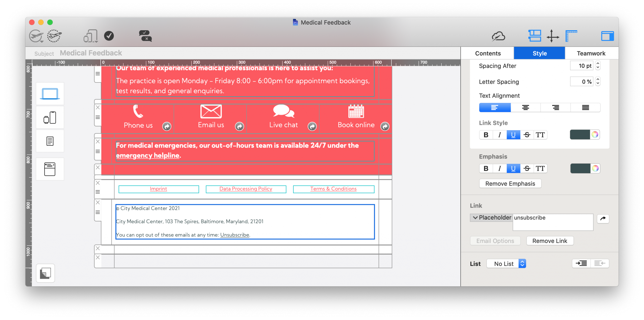The height and width of the screenshot is (320, 644).
Task: Adjust Spacing After stepper
Action: (x=598, y=66)
